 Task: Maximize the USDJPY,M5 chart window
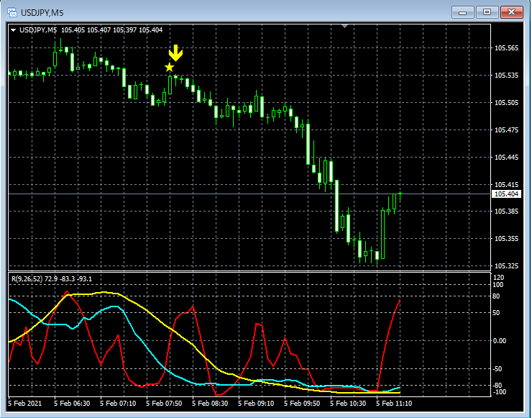click(487, 12)
